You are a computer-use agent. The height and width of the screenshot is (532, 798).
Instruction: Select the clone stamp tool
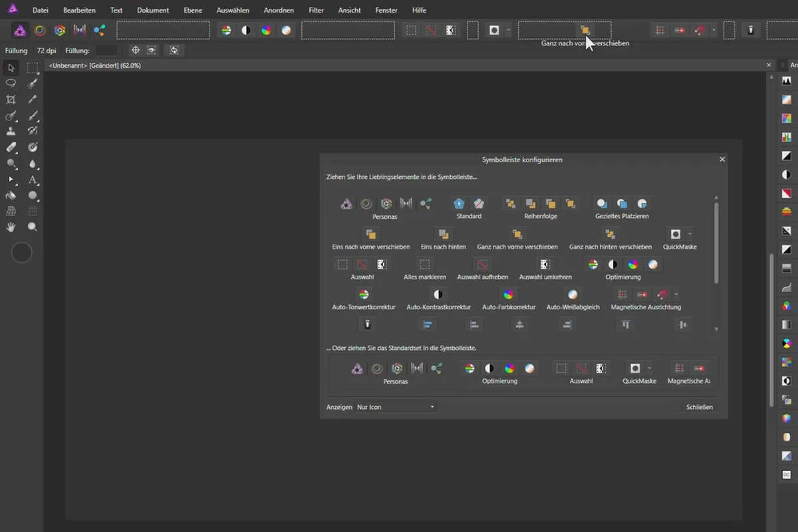coord(11,132)
